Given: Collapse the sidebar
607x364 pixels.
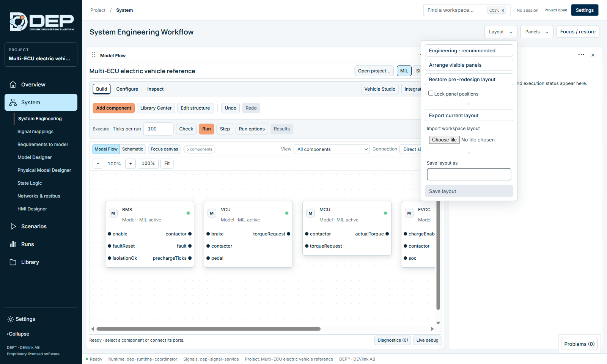Looking at the screenshot, I should [18, 334].
